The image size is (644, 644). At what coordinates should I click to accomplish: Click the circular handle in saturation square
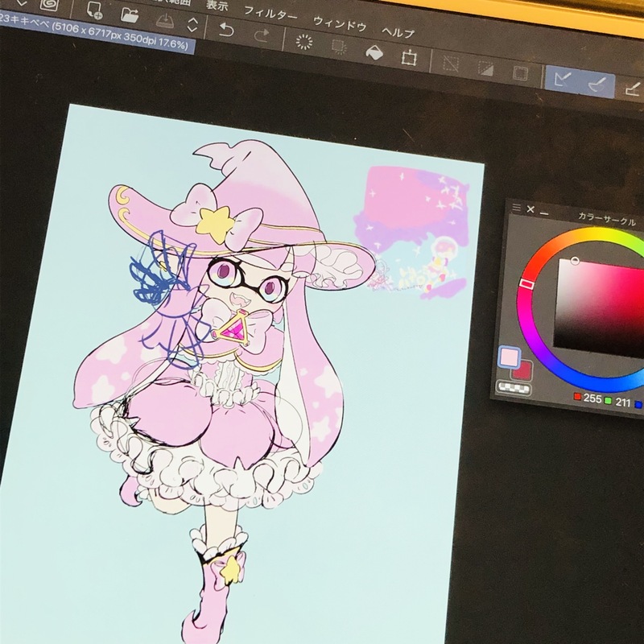coord(575,260)
